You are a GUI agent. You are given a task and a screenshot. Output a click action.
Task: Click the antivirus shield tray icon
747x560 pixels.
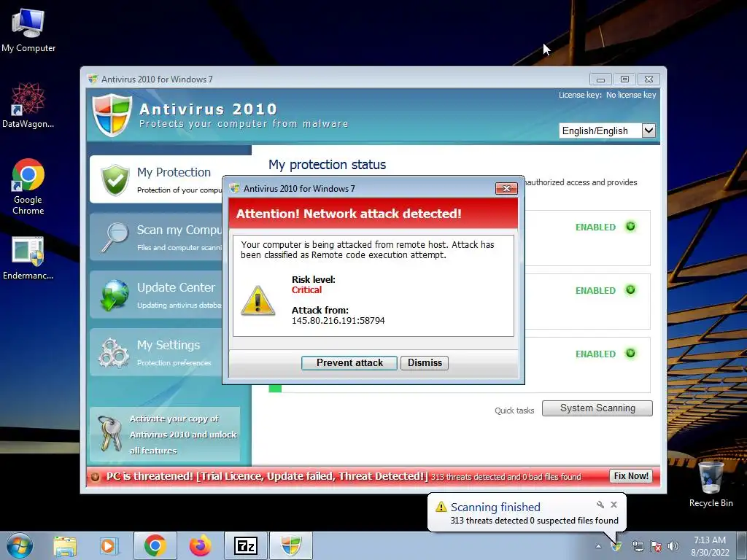[x=617, y=547]
